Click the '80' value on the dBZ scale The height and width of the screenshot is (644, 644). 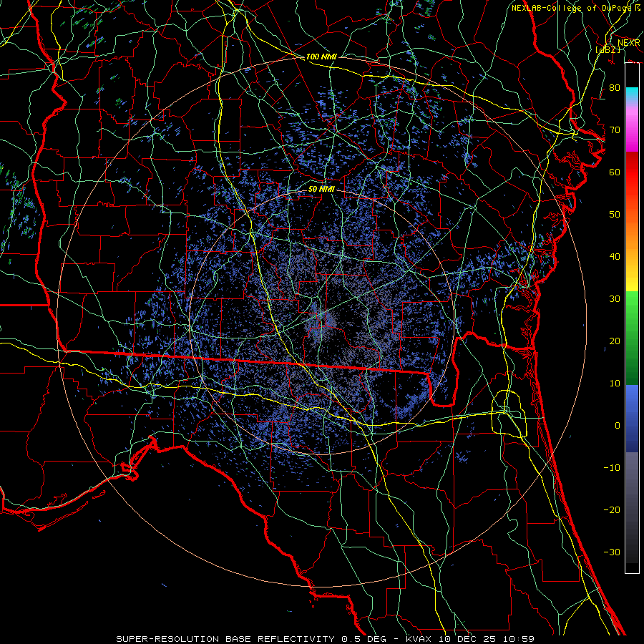[x=615, y=88]
